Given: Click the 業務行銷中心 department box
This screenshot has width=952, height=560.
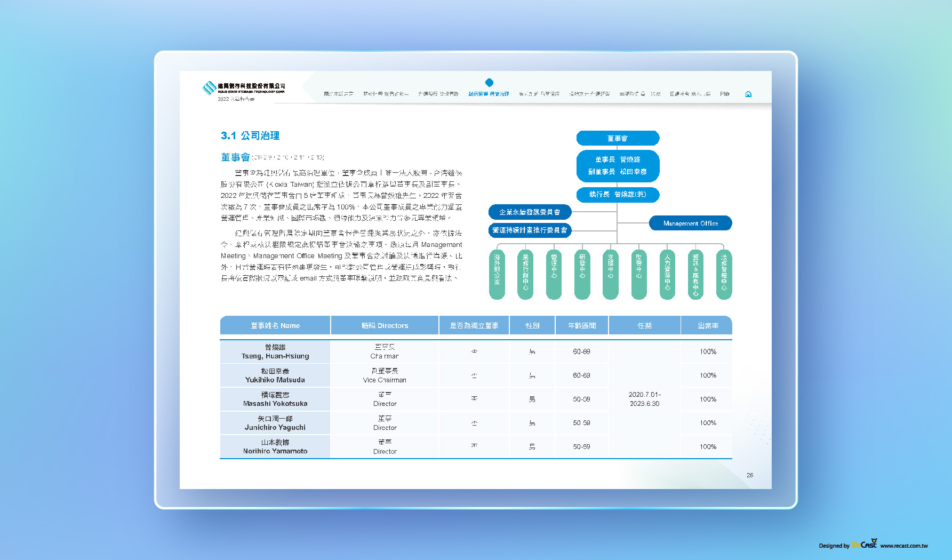Looking at the screenshot, I should pyautogui.click(x=525, y=274).
